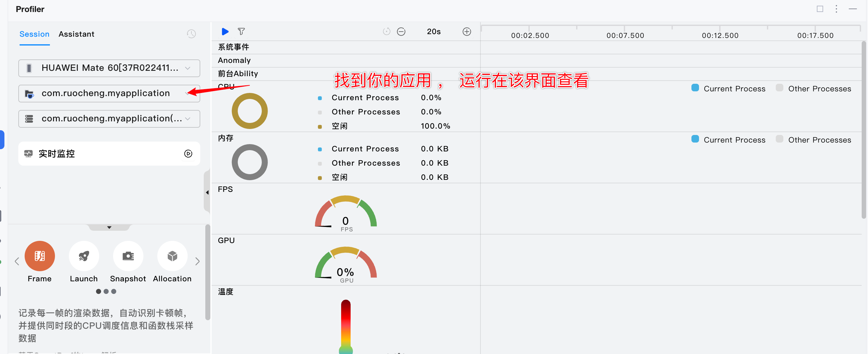868x354 pixels.
Task: Click the reset timer icon beside zoom-out
Action: pos(387,32)
